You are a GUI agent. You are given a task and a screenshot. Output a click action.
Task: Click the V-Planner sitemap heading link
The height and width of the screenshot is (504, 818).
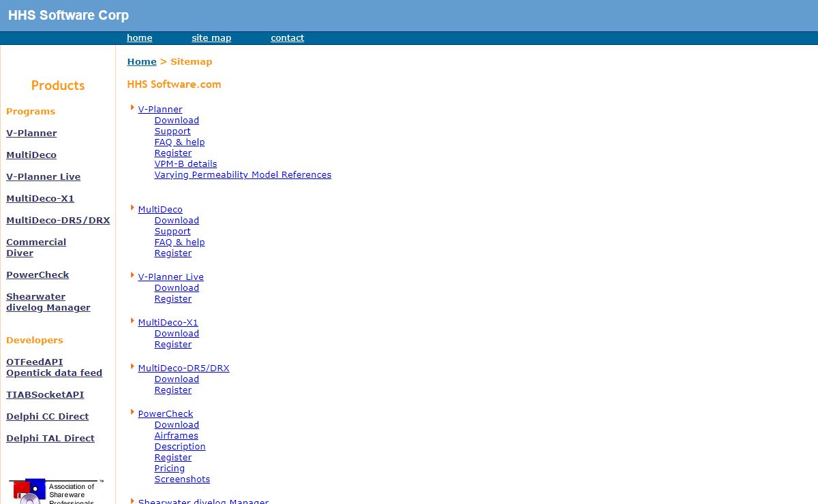pyautogui.click(x=160, y=109)
